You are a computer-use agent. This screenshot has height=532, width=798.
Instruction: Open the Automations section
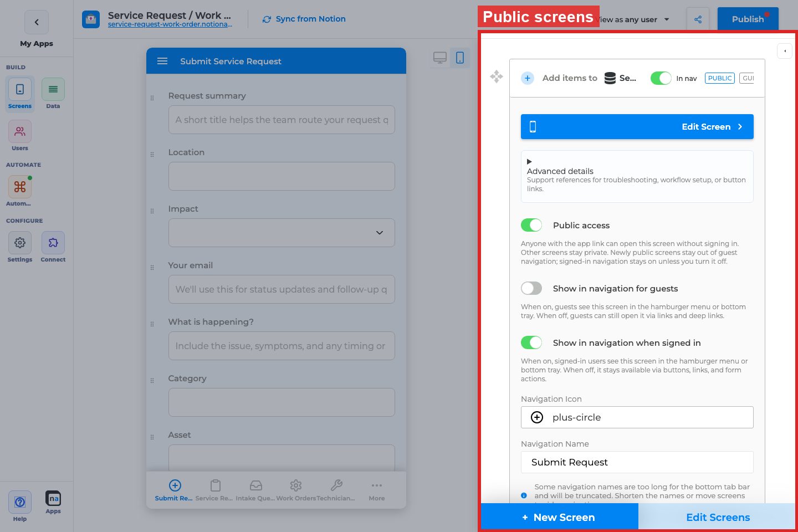[20, 191]
